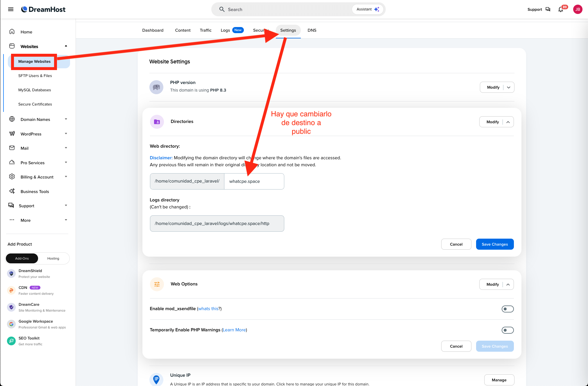
Task: Open the Traffic tab
Action: point(205,30)
